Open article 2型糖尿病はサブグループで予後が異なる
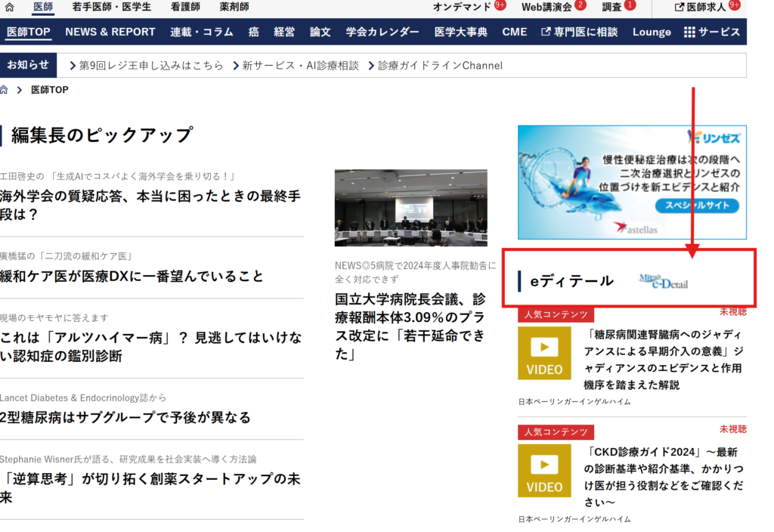 click(x=125, y=417)
